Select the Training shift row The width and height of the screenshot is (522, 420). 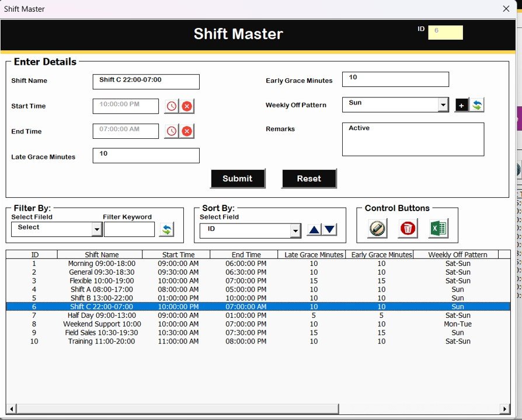pos(175,341)
